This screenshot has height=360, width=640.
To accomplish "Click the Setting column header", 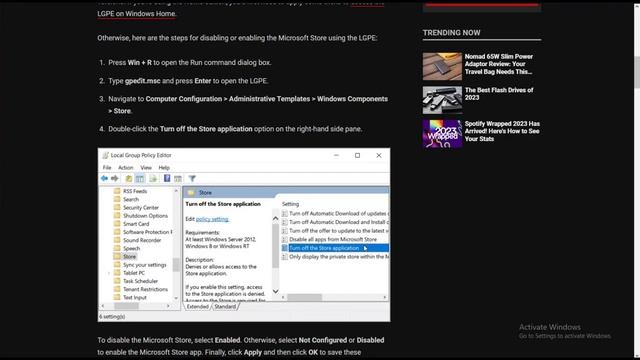I will (290, 204).
